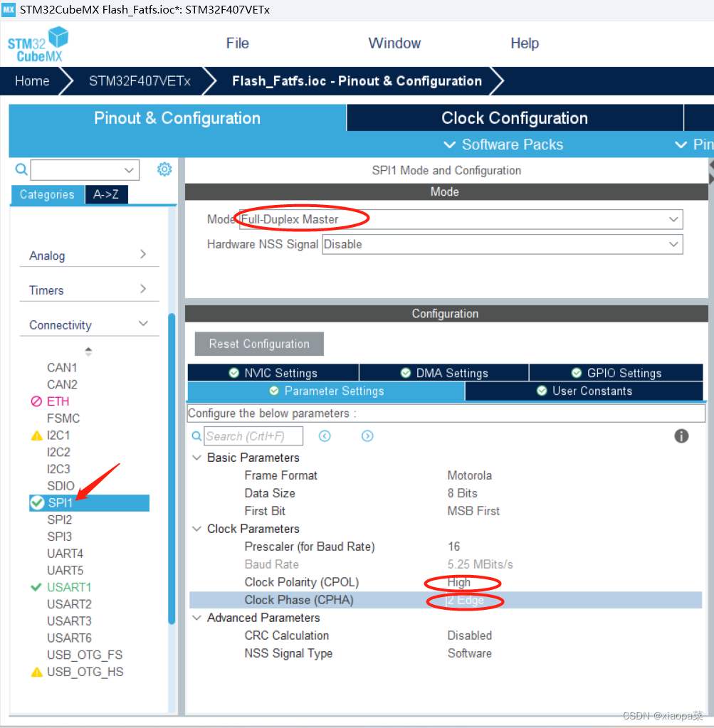Select CAN2 peripheral
The height and width of the screenshot is (728, 714).
(x=62, y=384)
